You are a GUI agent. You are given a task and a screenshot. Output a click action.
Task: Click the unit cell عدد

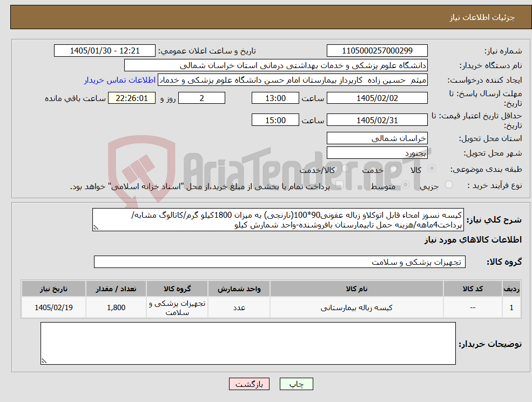[x=239, y=307]
